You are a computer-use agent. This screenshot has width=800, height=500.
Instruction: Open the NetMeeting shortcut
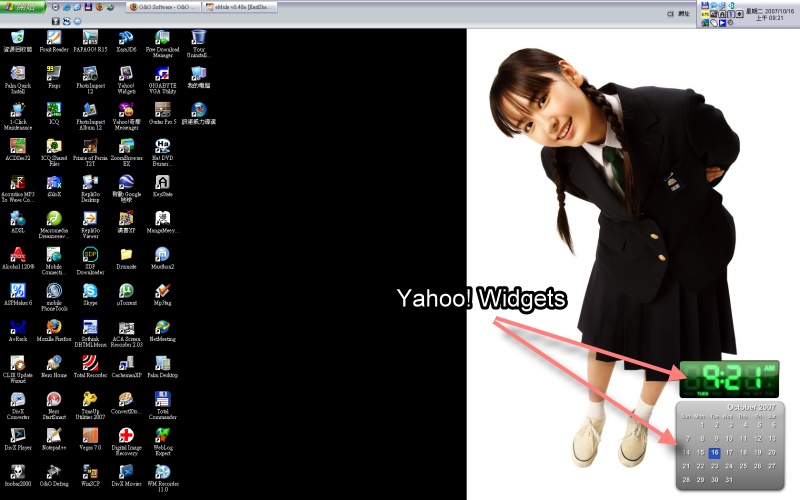tap(162, 331)
